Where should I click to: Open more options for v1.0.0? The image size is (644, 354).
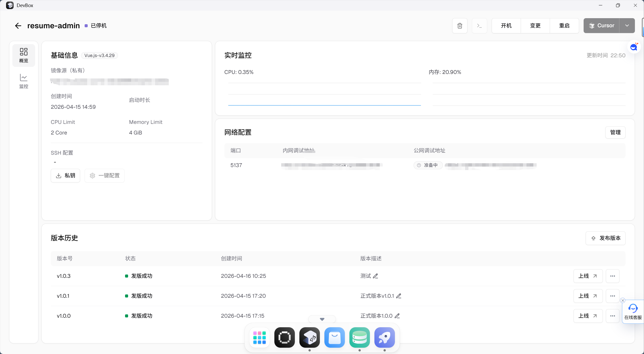click(612, 316)
